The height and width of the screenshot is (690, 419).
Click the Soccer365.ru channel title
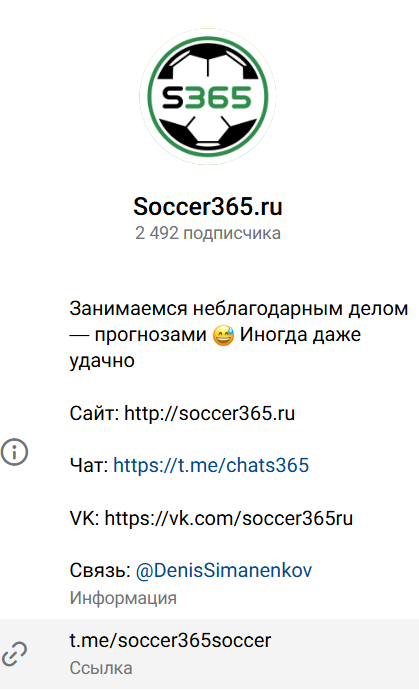click(208, 206)
